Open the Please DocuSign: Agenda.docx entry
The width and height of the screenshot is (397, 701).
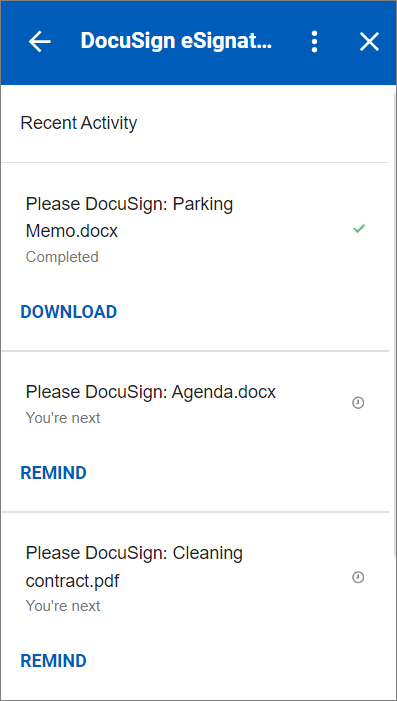pyautogui.click(x=151, y=392)
